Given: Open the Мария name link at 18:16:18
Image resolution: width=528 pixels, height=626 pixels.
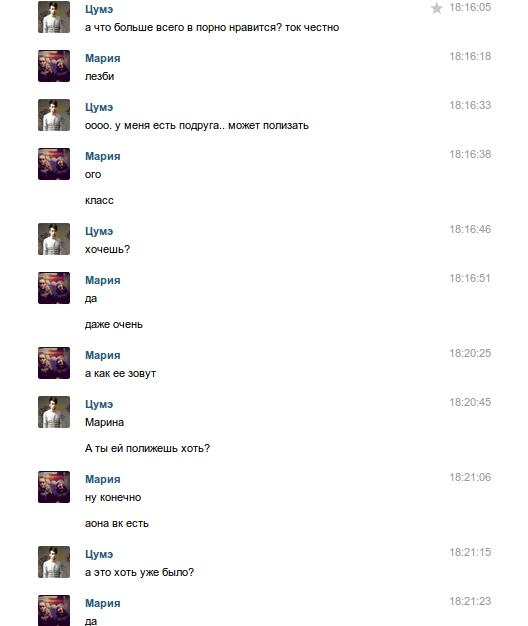Looking at the screenshot, I should [x=103, y=58].
